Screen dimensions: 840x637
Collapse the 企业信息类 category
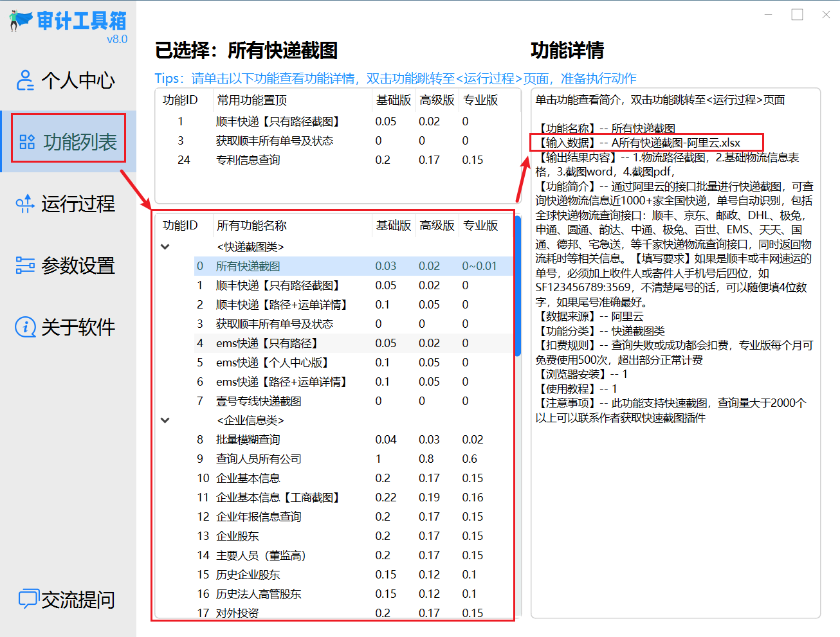click(165, 420)
